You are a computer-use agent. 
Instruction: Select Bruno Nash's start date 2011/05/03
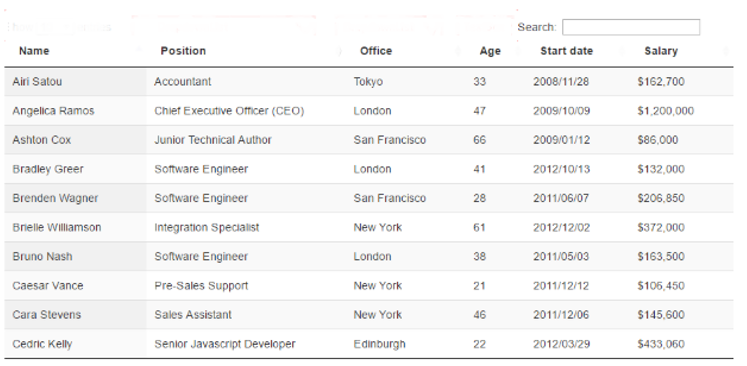click(561, 256)
